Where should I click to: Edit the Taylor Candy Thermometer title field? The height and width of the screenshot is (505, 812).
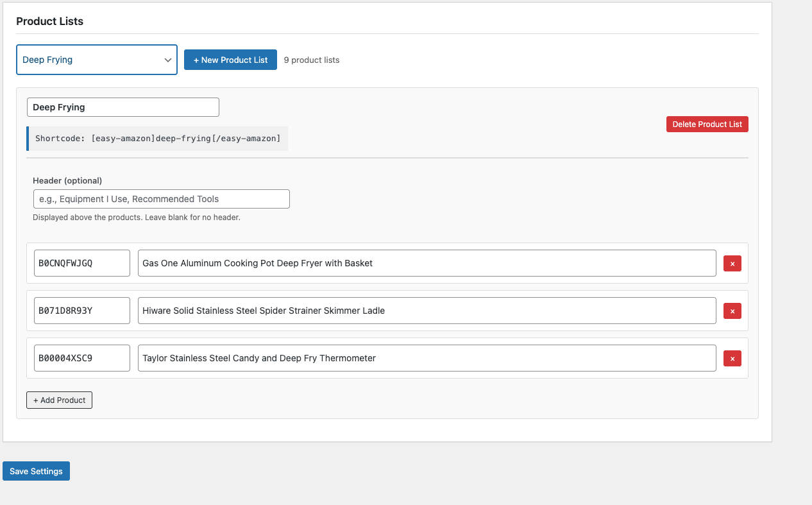(427, 358)
